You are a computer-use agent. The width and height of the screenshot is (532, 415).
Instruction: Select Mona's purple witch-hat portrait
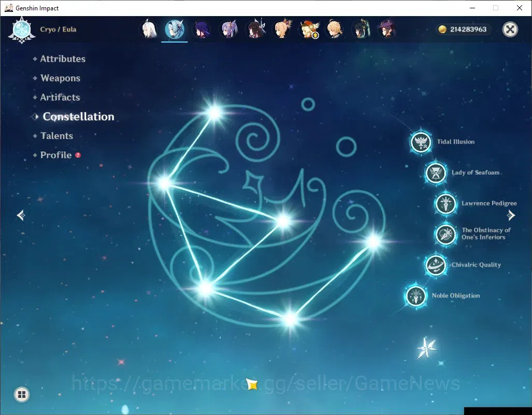pyautogui.click(x=387, y=29)
